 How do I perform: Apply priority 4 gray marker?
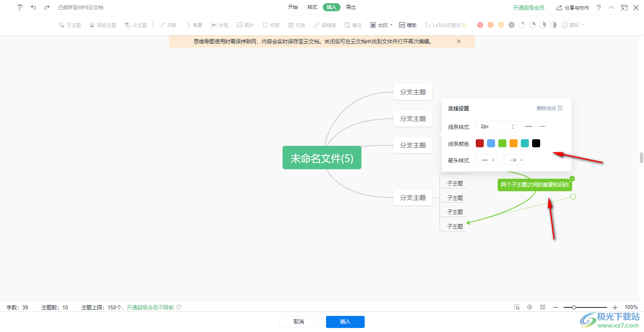(512, 25)
